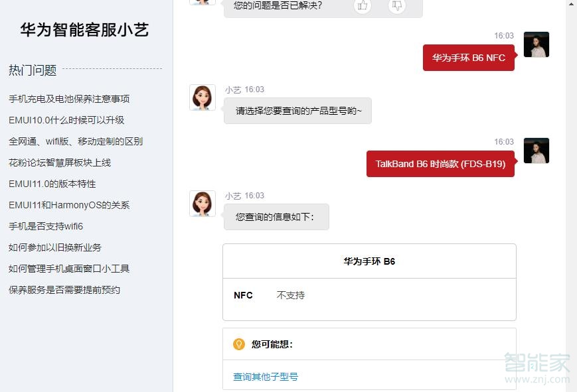577x392 pixels.
Task: Click the thumbs up feedback icon
Action: [362, 5]
